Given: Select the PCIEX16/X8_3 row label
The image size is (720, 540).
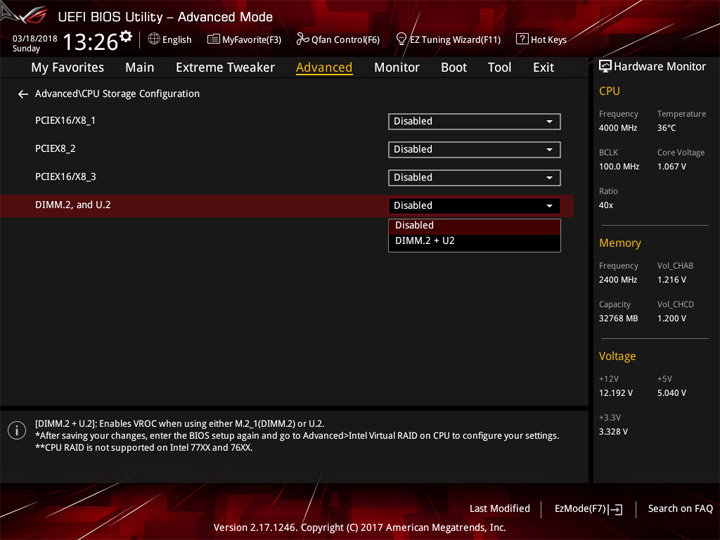Looking at the screenshot, I should click(66, 176).
